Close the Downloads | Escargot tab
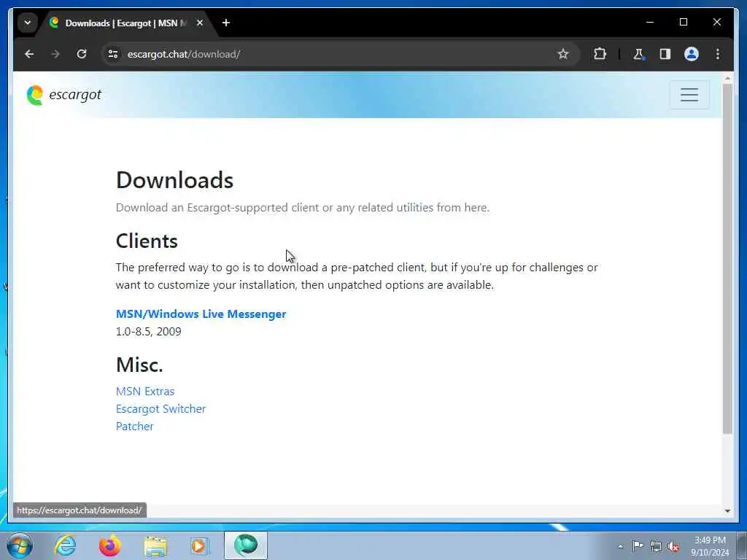The width and height of the screenshot is (747, 560). [200, 23]
